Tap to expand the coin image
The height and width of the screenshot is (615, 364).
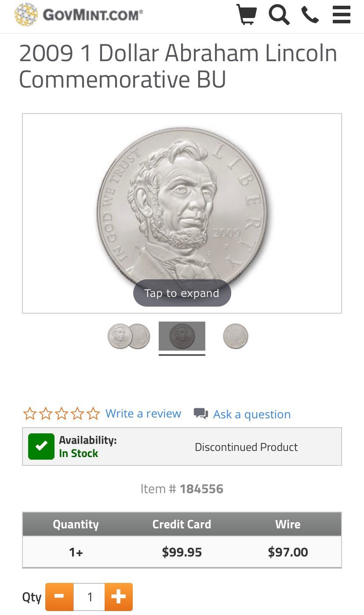point(182,293)
